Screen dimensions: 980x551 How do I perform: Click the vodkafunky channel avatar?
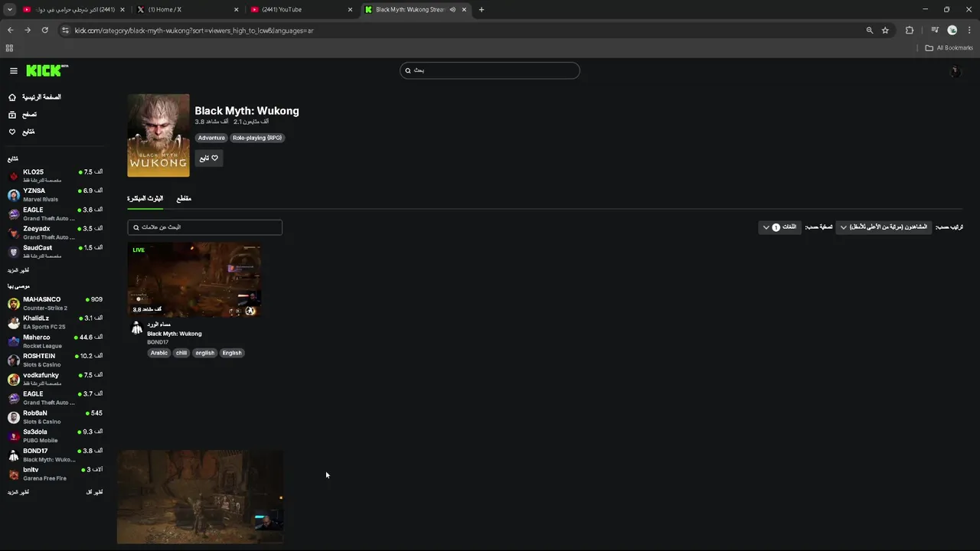click(13, 379)
